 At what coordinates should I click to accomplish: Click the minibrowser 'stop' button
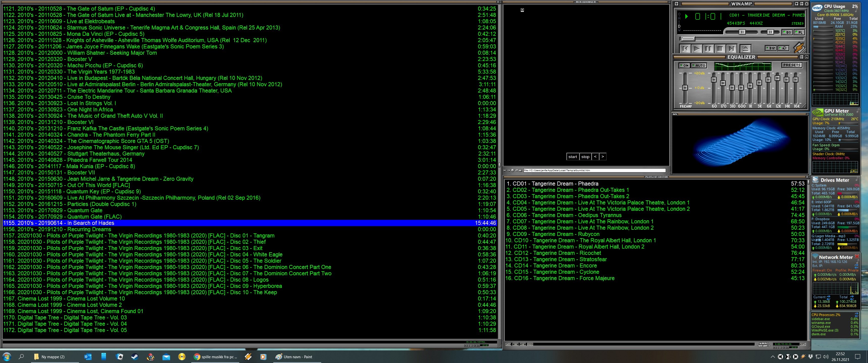(585, 157)
